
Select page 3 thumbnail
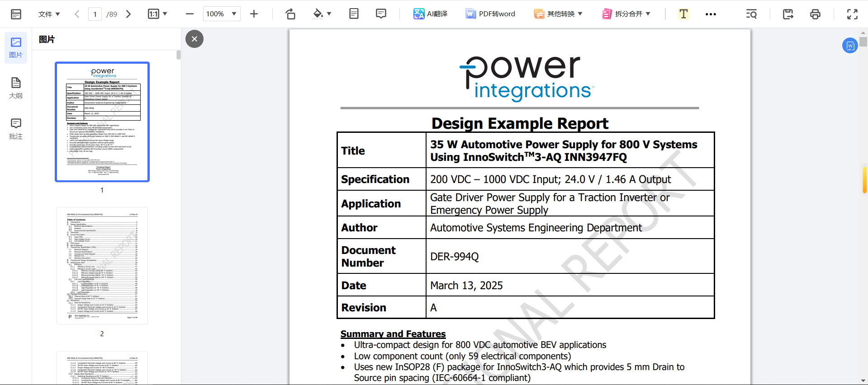[102, 368]
